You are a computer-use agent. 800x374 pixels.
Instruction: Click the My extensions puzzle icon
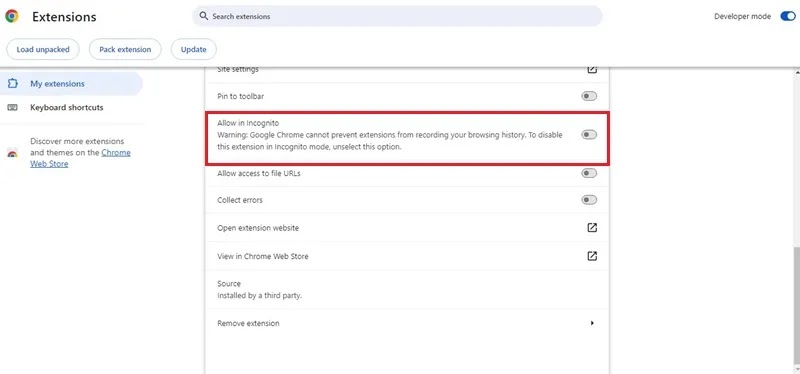(x=13, y=84)
